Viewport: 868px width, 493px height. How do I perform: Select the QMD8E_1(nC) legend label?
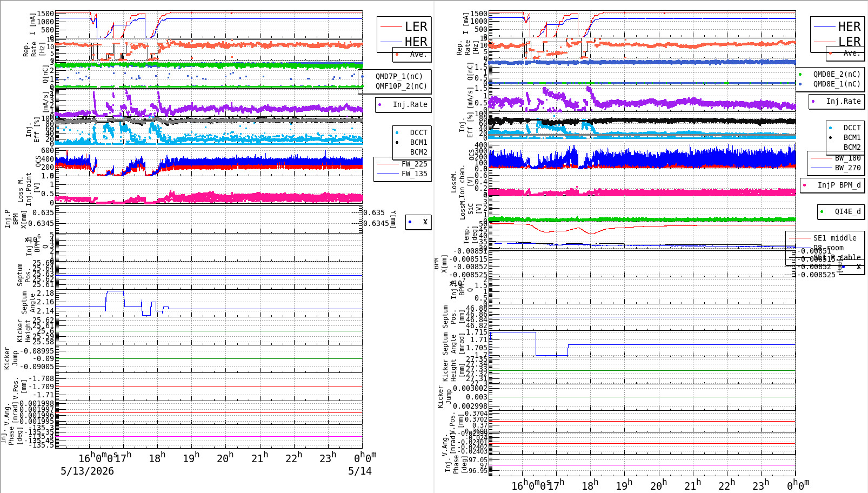(837, 84)
